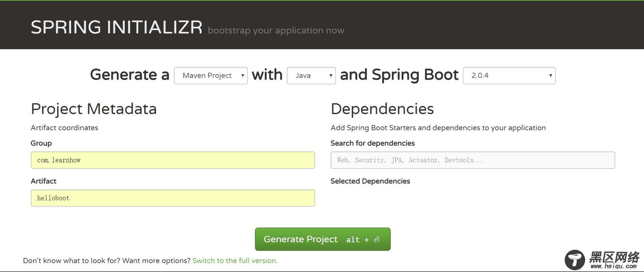The width and height of the screenshot is (644, 272).
Task: Click the 'Artifact' field label
Action: tap(43, 181)
